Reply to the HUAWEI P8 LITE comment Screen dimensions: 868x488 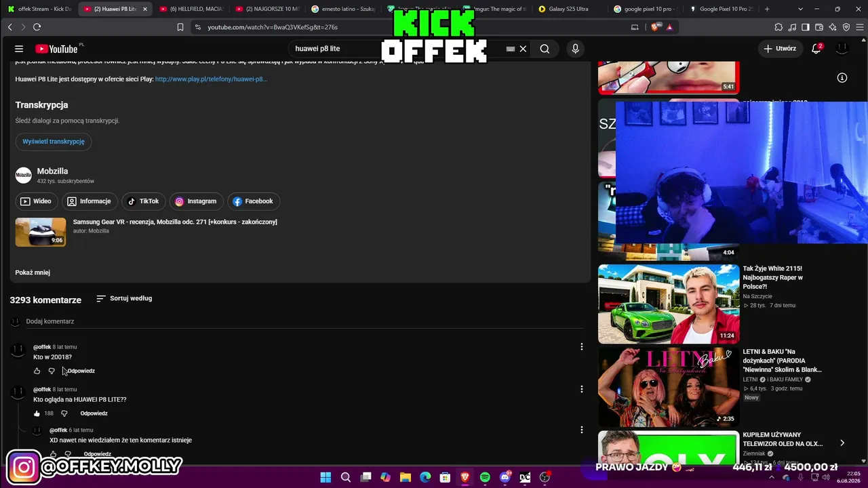(94, 413)
